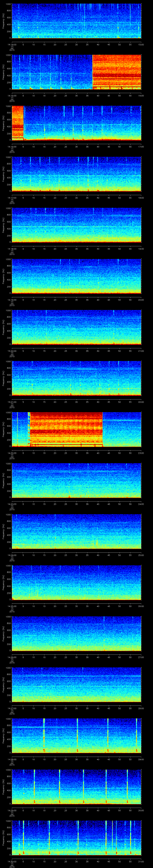Click the 14:25:00 start time label

point(12,606)
